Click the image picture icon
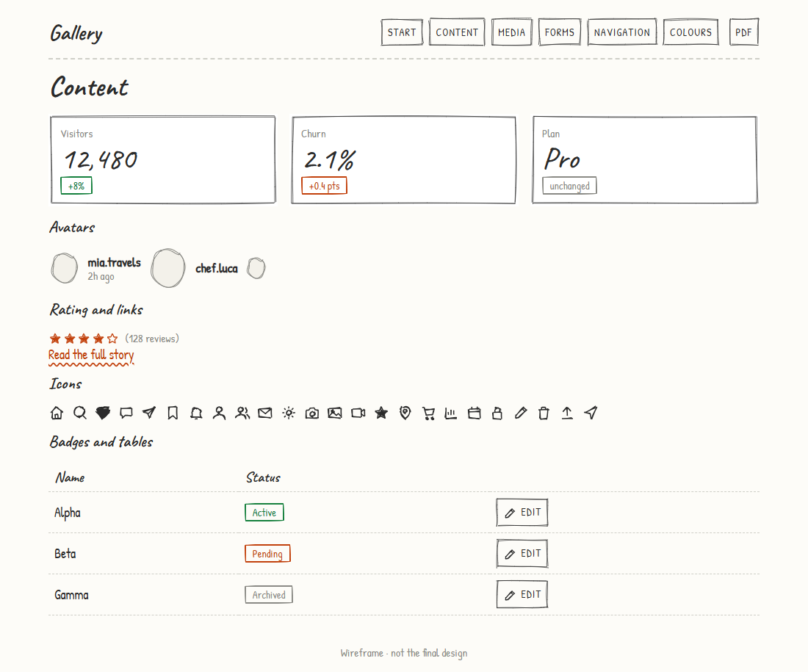 335,413
